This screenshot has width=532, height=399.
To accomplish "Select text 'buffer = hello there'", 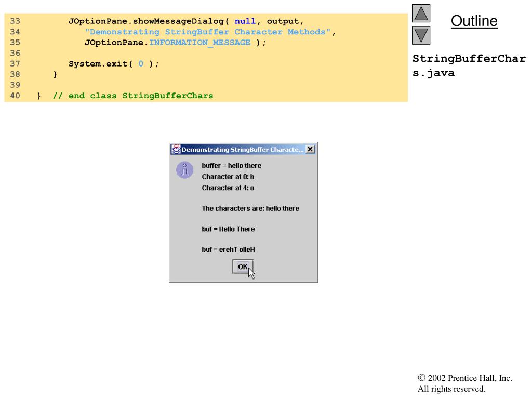I will (231, 166).
